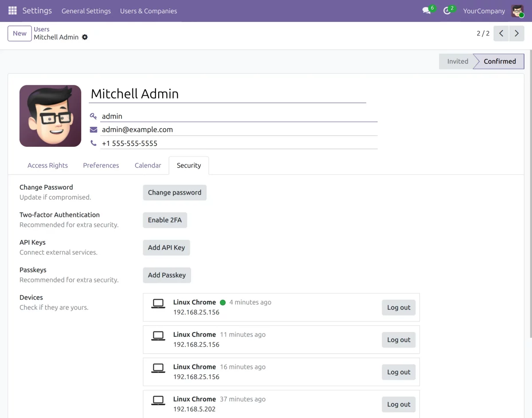
Task: Edit the admin login field
Action: [x=239, y=116]
